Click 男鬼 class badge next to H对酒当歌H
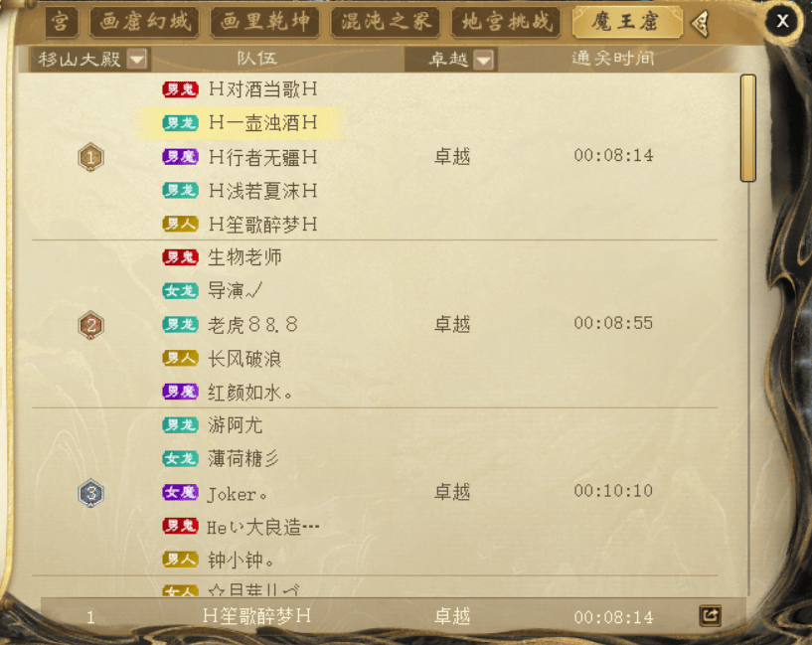The image size is (812, 645). click(x=180, y=89)
